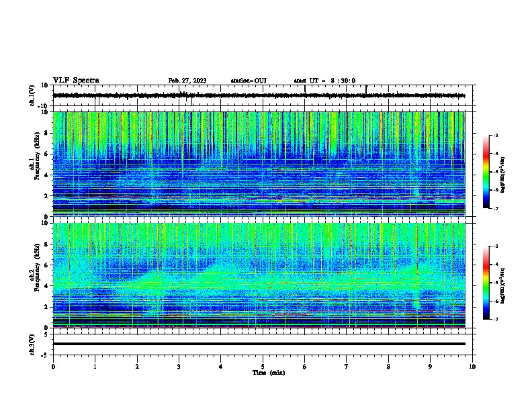Select the date "Feb. 27, 2023"
This screenshot has height=411, width=532.
click(x=187, y=81)
